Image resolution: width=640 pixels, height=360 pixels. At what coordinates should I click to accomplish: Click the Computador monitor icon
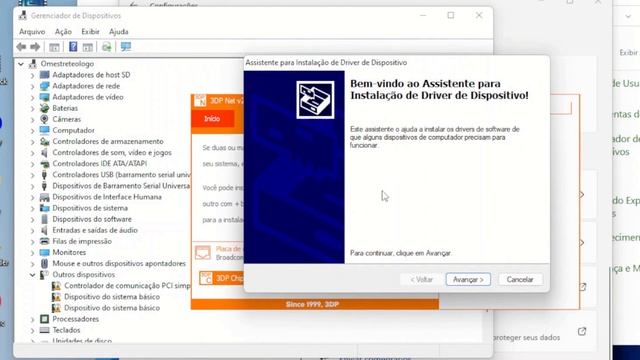pos(44,130)
